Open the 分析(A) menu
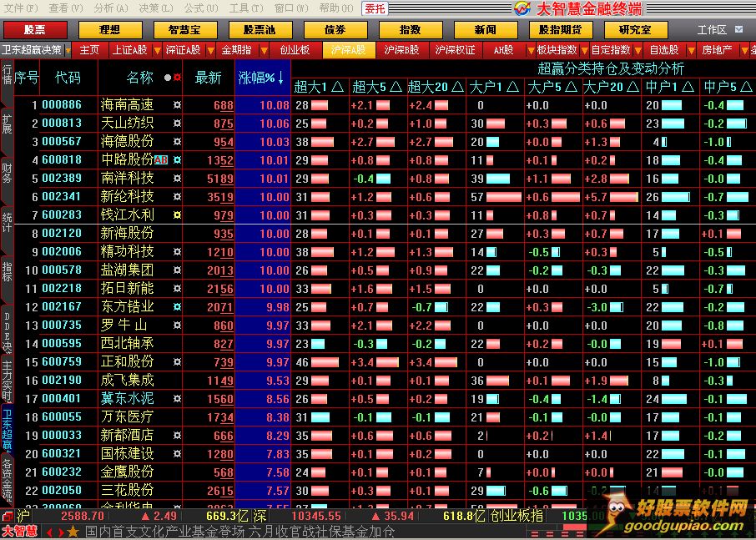 111,8
